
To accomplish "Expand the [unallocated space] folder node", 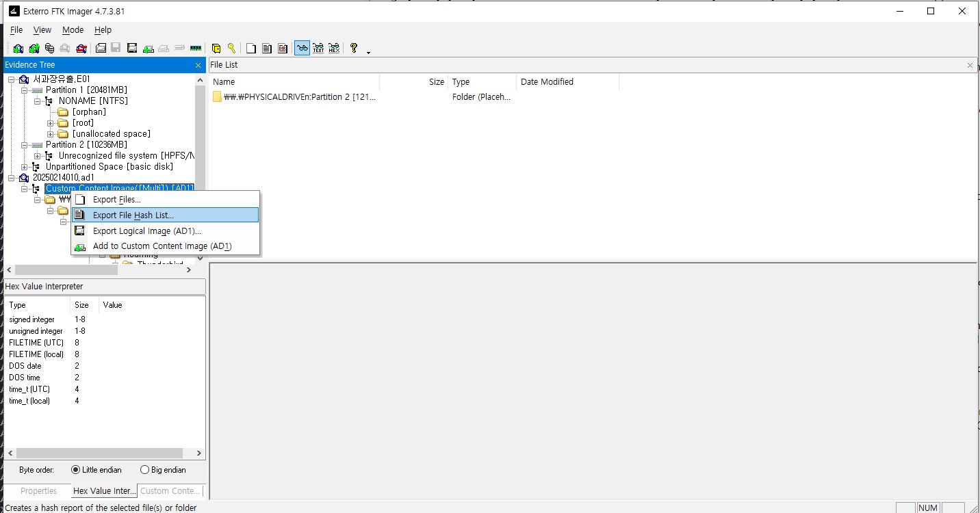I will 51,134.
